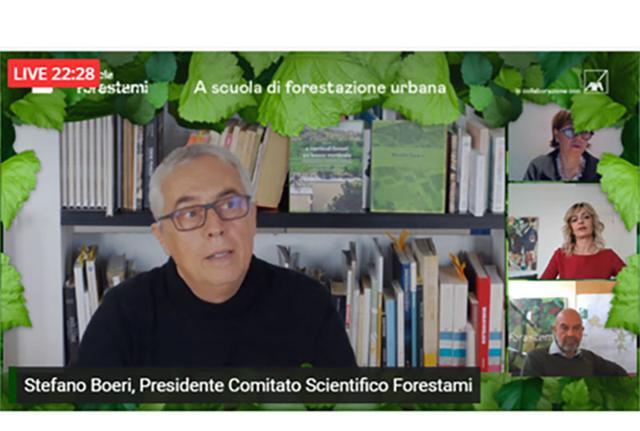Click the 'vertical forest' landscape book cover
The height and width of the screenshot is (431, 640).
[x=326, y=167]
